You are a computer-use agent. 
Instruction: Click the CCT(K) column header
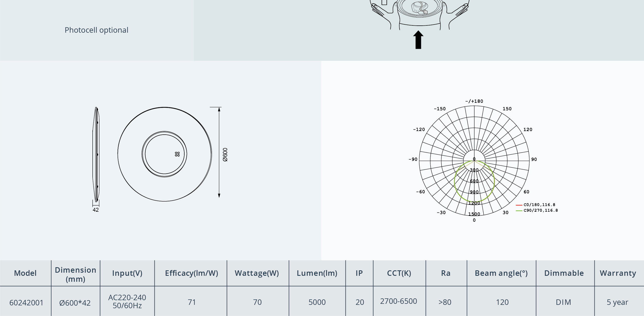[x=399, y=273]
